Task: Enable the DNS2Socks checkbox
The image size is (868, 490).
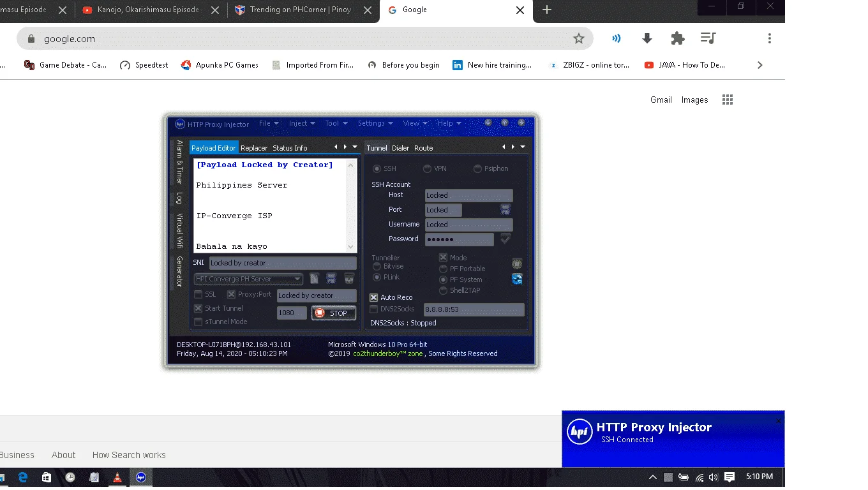Action: pyautogui.click(x=374, y=309)
